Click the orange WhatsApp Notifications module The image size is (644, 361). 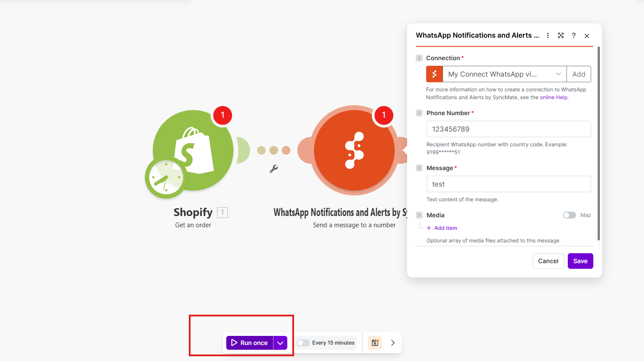tap(354, 150)
